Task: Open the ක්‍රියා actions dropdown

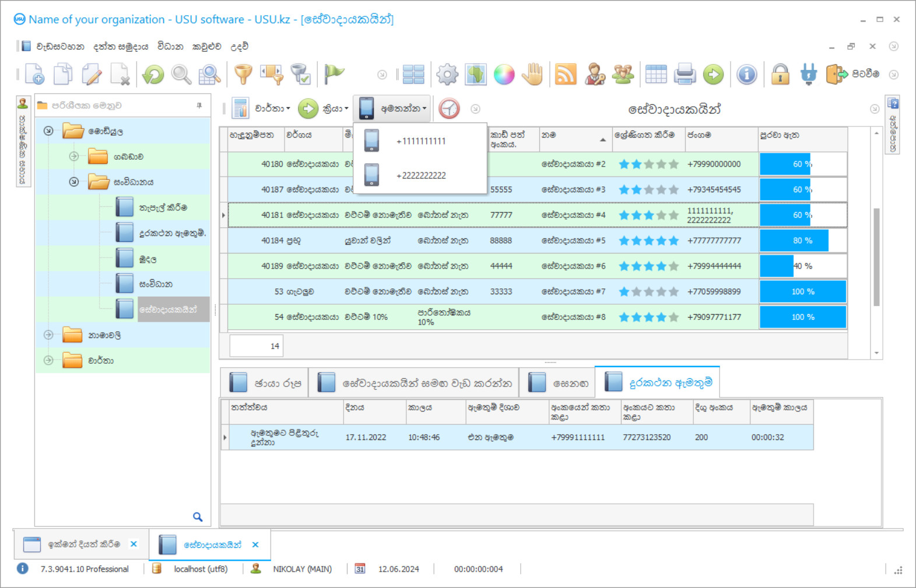Action: coord(335,109)
